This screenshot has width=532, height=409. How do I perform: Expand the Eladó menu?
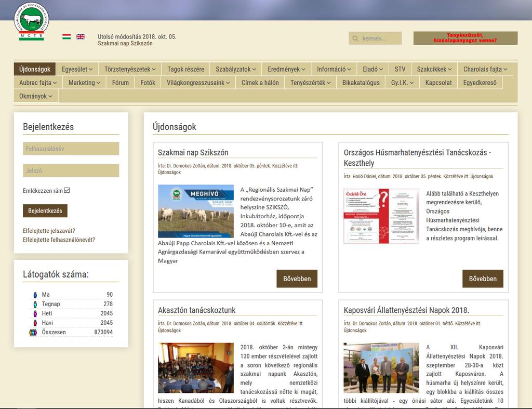coord(373,69)
